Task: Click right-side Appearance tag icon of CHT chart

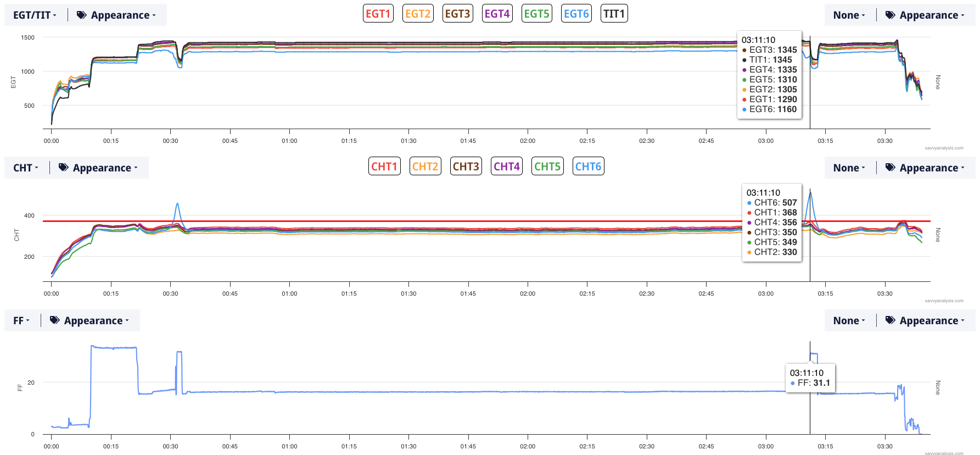Action: [x=891, y=168]
